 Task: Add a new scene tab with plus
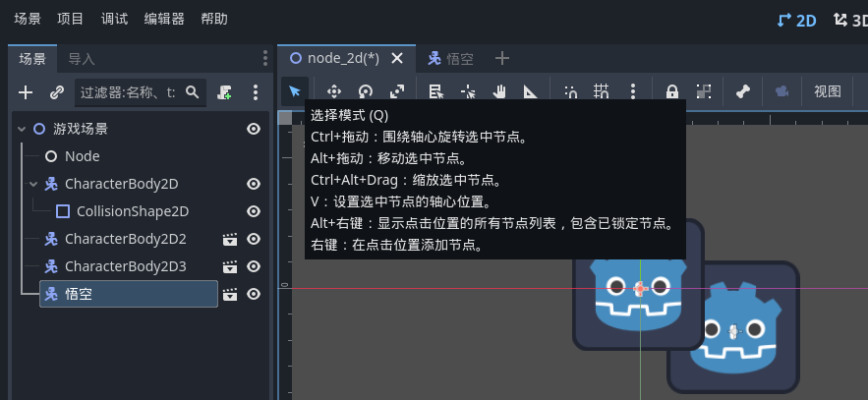(501, 58)
